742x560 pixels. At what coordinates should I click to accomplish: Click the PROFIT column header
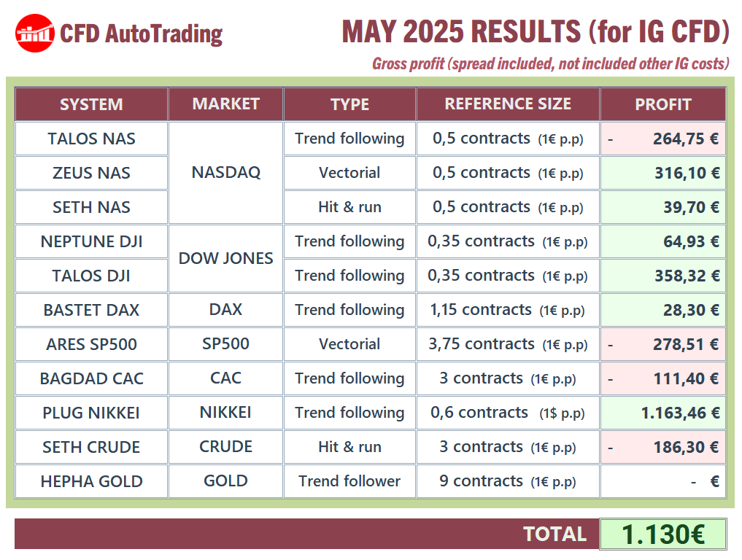tap(662, 104)
